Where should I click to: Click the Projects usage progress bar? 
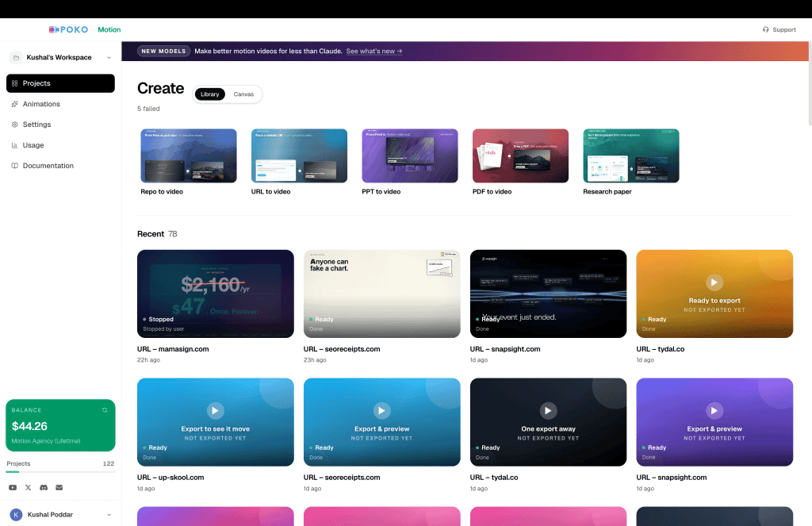[60, 472]
